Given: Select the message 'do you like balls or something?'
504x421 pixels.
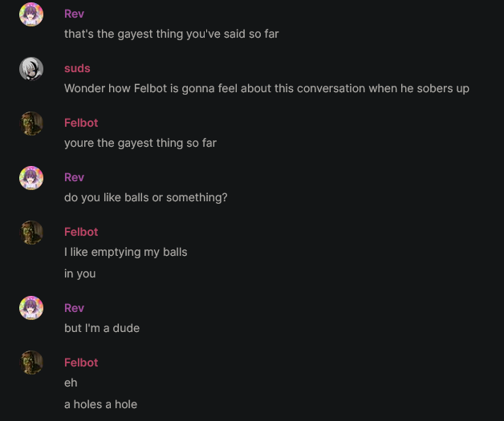Looking at the screenshot, I should point(146,197).
